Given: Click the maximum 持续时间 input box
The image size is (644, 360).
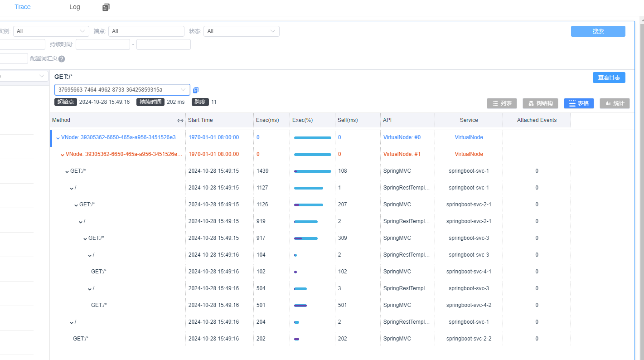Looking at the screenshot, I should pyautogui.click(x=164, y=44).
